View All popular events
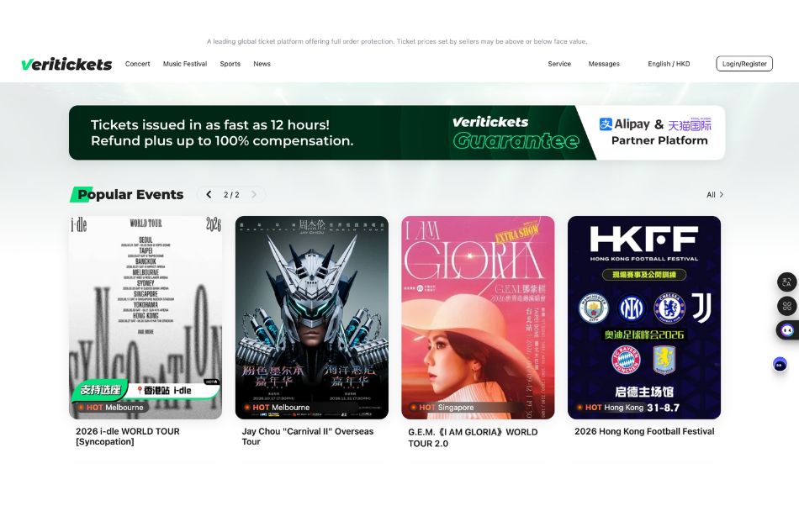 (715, 194)
